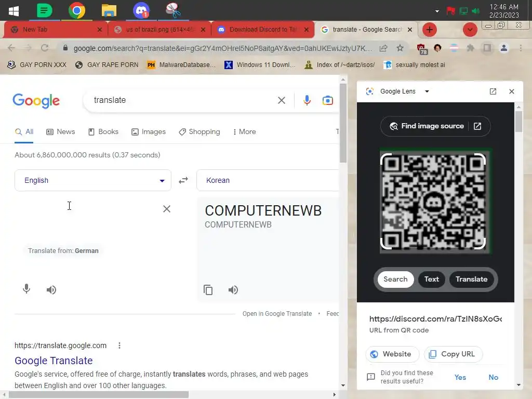Bookmark this tab with the star icon
This screenshot has height=399, width=532.
point(400,48)
